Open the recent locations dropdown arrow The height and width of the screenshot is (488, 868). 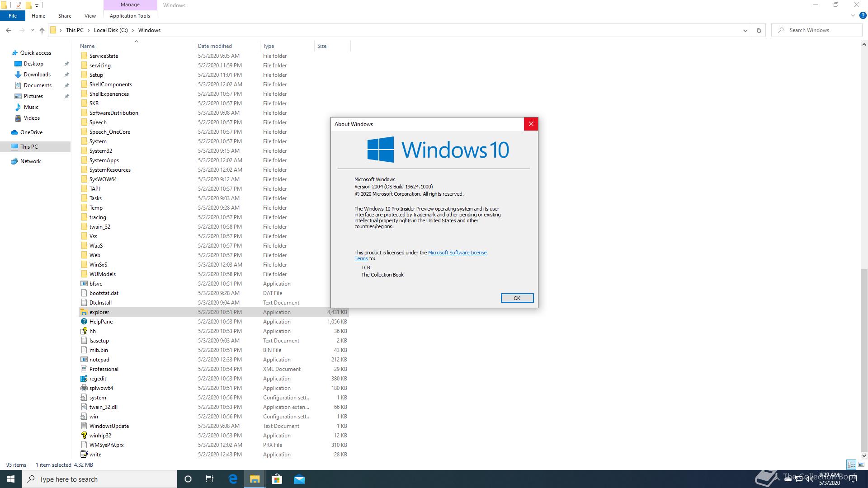click(33, 30)
